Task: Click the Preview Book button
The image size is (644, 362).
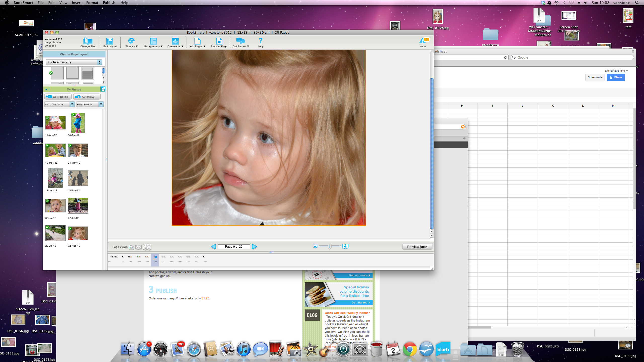Action: pyautogui.click(x=417, y=247)
